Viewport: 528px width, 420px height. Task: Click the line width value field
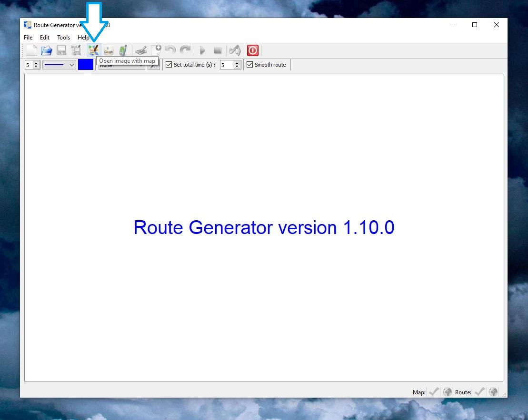29,65
